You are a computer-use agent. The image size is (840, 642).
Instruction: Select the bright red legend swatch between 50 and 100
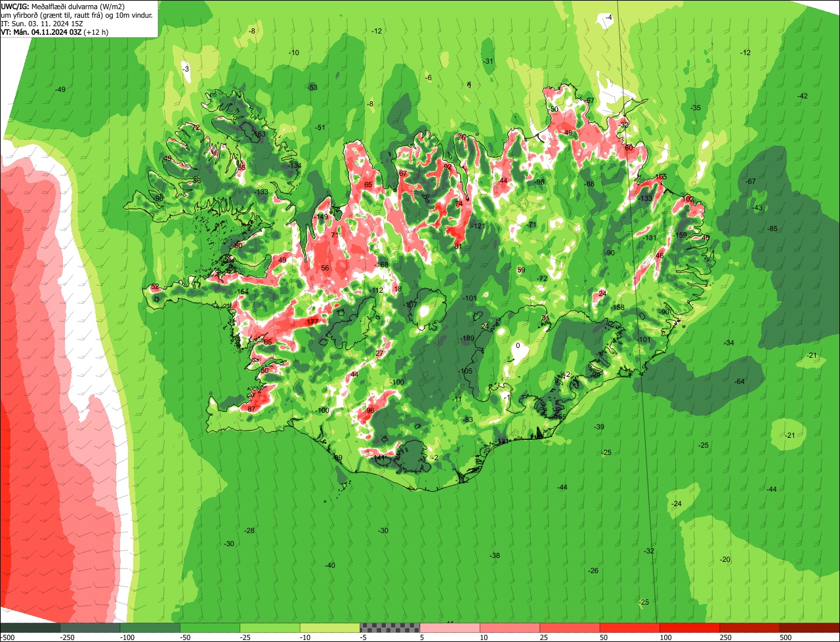[630, 628]
